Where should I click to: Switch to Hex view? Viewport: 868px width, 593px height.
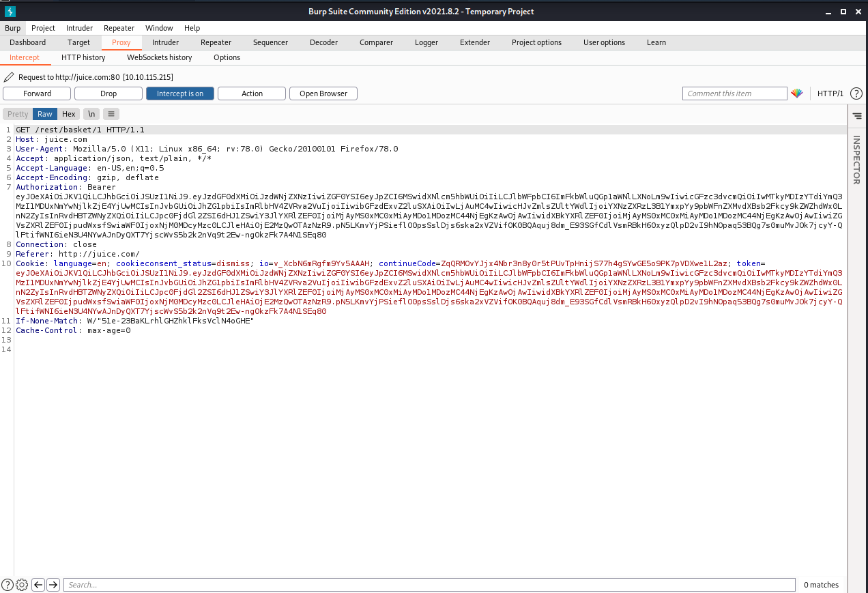pyautogui.click(x=68, y=114)
